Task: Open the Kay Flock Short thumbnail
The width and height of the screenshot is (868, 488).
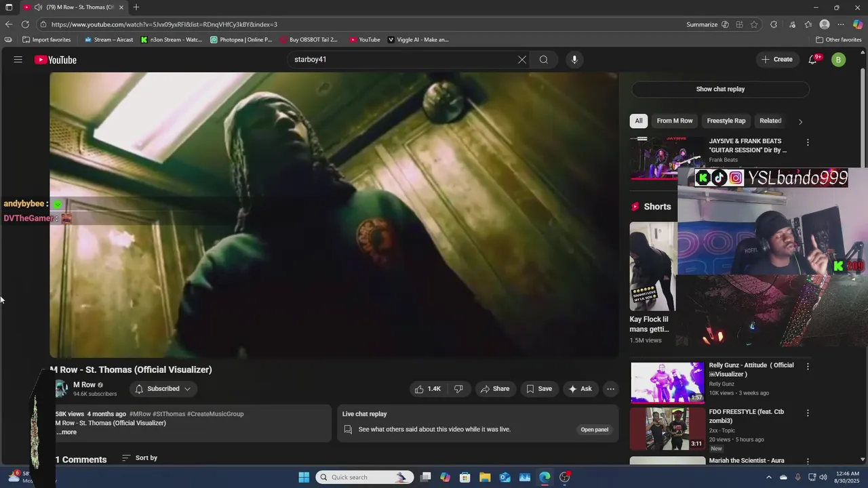Action: pos(653,266)
